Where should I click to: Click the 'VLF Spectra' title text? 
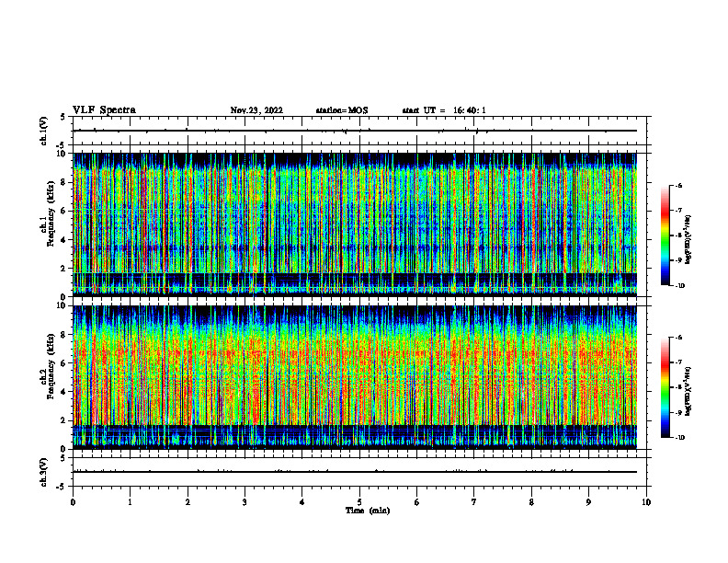click(104, 110)
